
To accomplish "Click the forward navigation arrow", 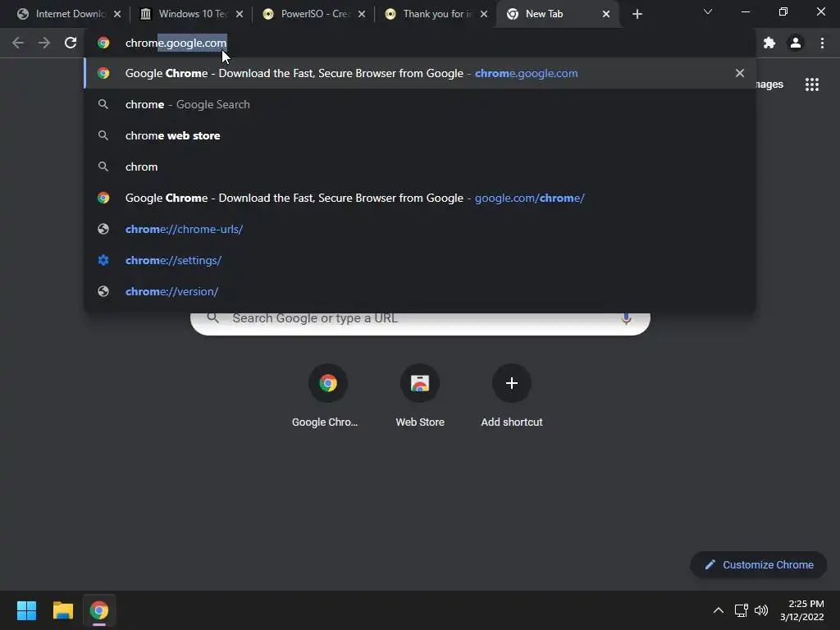I will point(44,43).
